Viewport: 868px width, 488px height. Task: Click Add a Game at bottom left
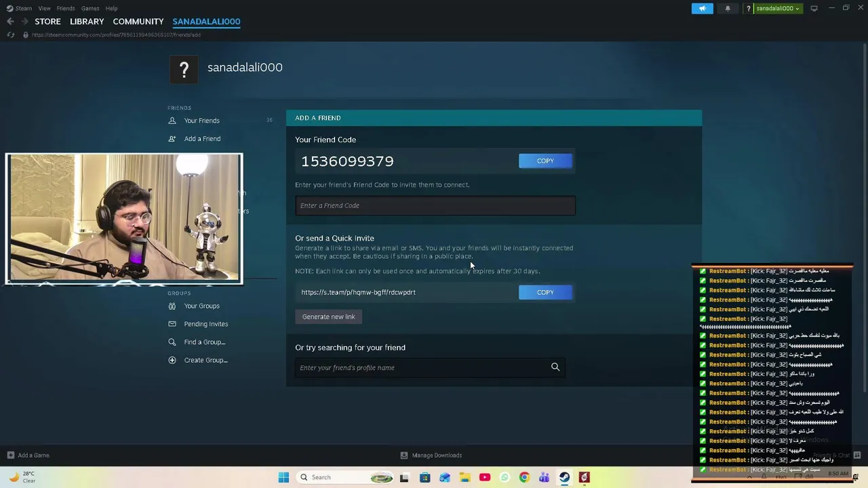coord(28,455)
